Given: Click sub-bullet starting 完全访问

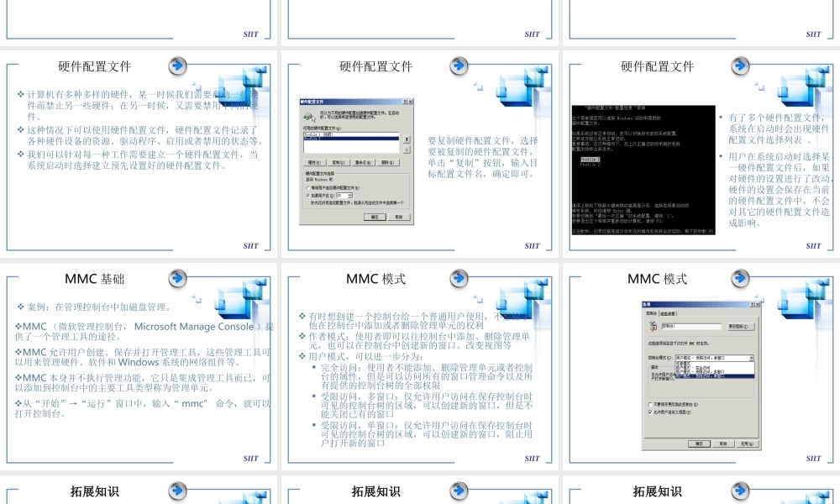Looking at the screenshot, I should [x=423, y=376].
